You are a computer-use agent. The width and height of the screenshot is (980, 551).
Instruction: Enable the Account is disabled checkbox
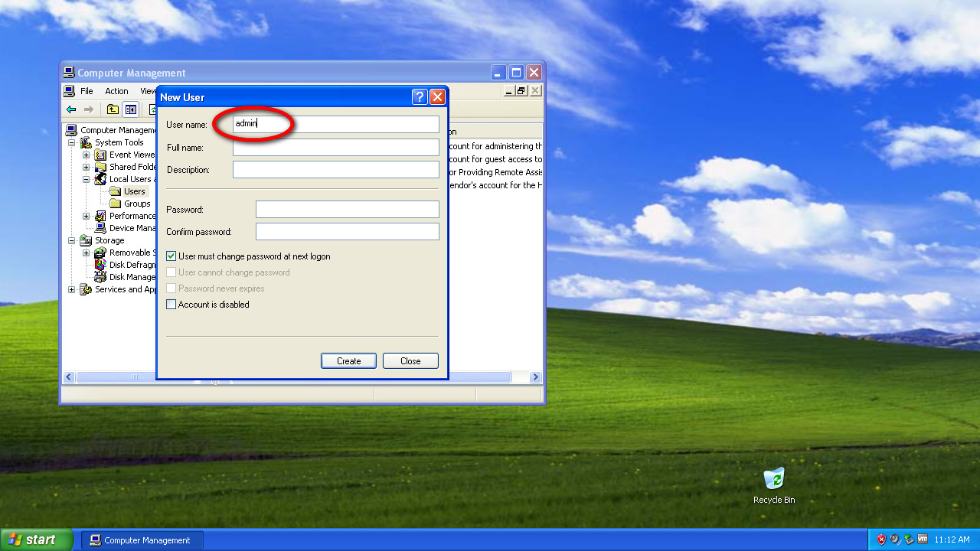171,305
